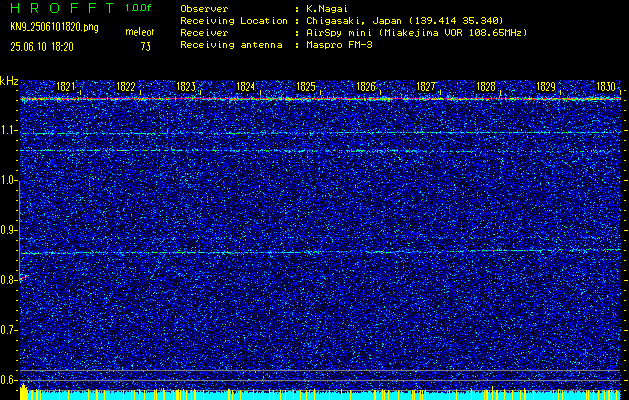Screen dimensions: 629x400
Task: Click the 1830 time marker
Action: [606, 87]
